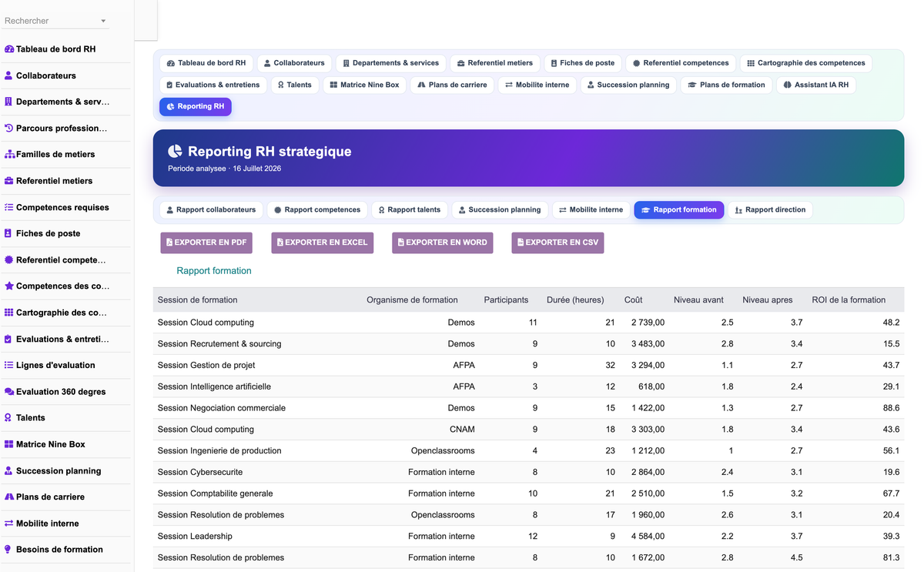Screen dimensions: 924x572
Task: Switch to Rapport collaborateurs tab
Action: [211, 209]
